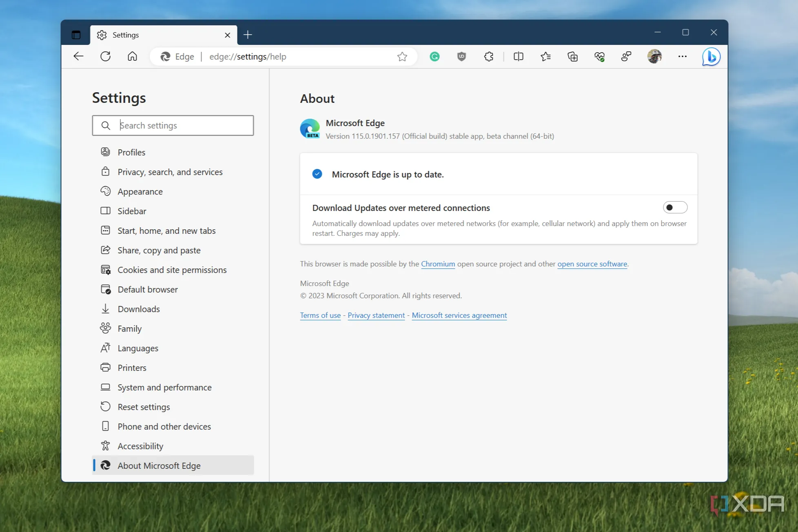Click the Back navigation arrow

pyautogui.click(x=78, y=56)
